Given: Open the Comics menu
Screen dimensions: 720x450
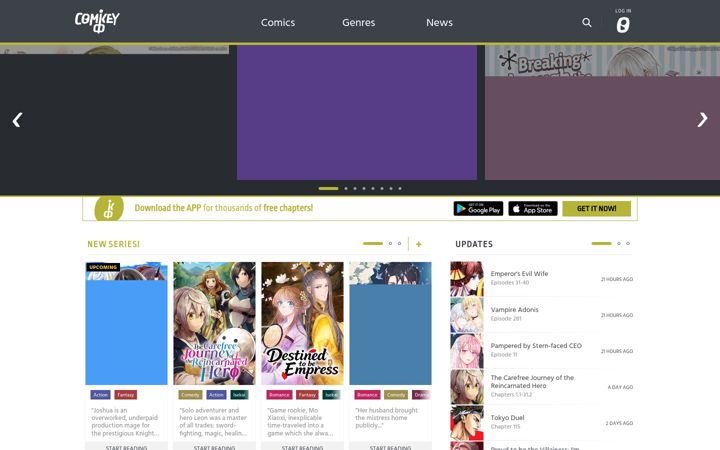Looking at the screenshot, I should point(278,22).
